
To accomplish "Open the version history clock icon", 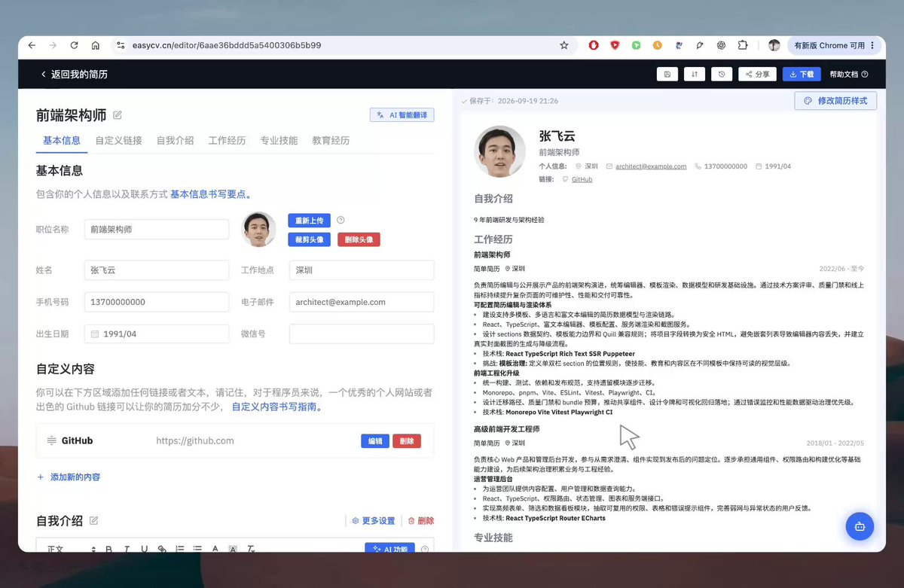I will (722, 74).
